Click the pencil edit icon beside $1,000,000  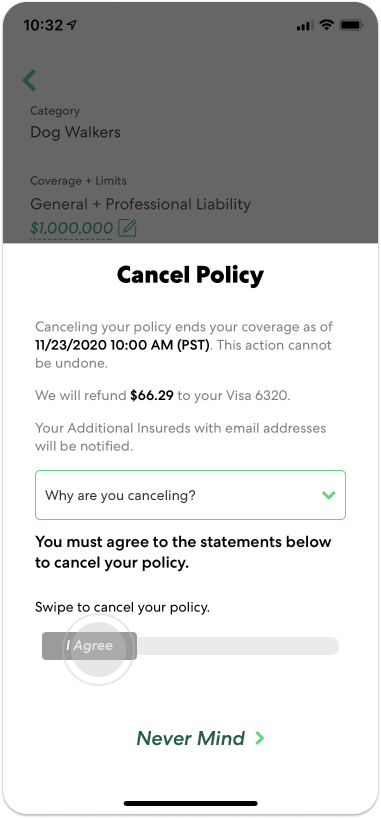click(127, 228)
